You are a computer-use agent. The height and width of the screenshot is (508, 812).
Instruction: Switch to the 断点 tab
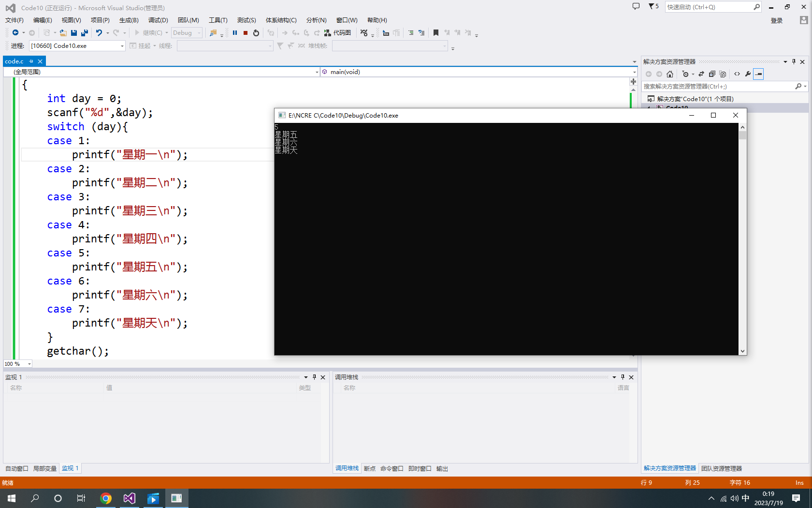(370, 468)
